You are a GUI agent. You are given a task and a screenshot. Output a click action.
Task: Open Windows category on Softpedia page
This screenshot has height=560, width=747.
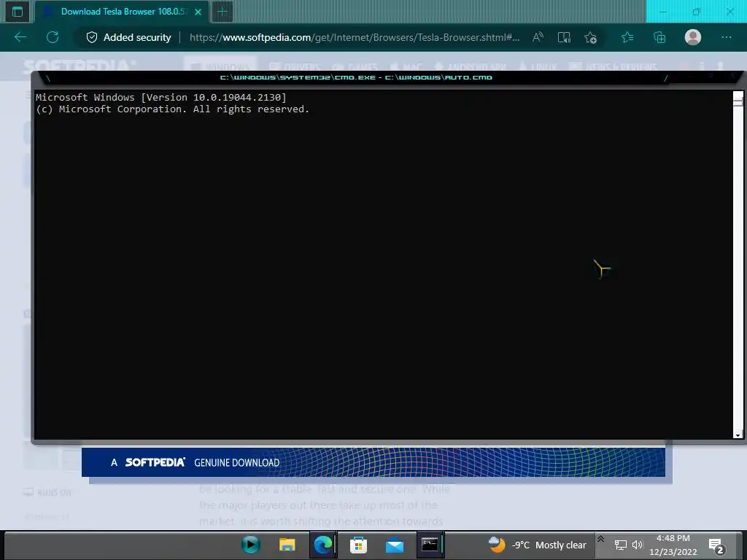(x=222, y=66)
